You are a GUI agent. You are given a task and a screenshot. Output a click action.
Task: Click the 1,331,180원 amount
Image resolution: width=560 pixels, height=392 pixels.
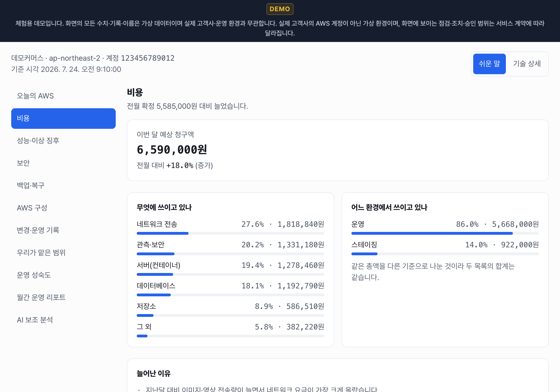click(x=301, y=245)
